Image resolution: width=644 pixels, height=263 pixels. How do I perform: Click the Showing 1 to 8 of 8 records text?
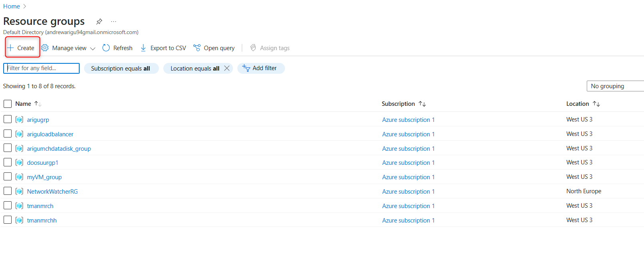tap(39, 86)
